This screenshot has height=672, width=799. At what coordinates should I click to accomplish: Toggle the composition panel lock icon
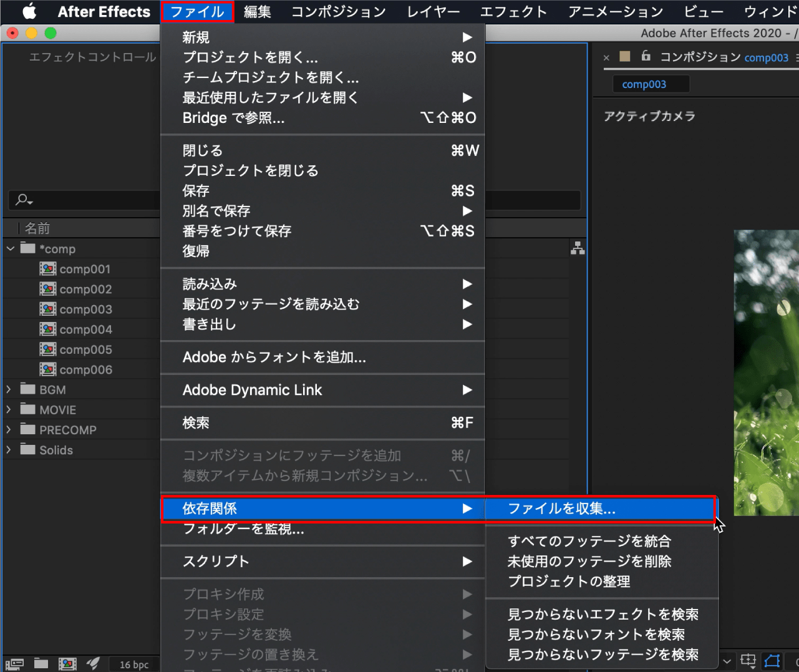point(646,56)
